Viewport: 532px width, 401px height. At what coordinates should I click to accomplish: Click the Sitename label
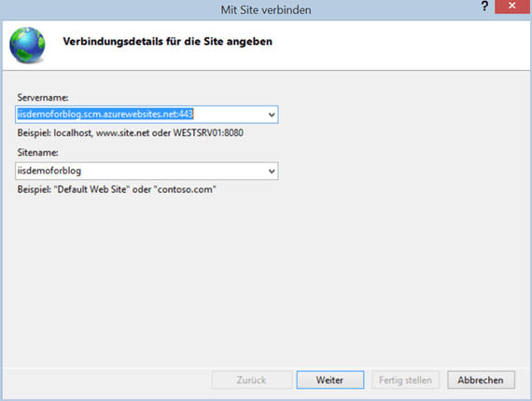37,153
